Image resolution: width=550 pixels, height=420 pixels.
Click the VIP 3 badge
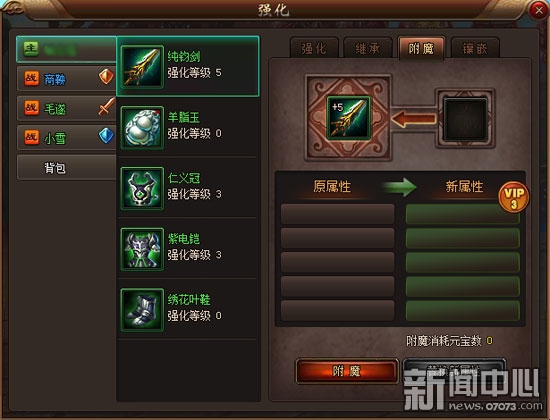tap(514, 197)
